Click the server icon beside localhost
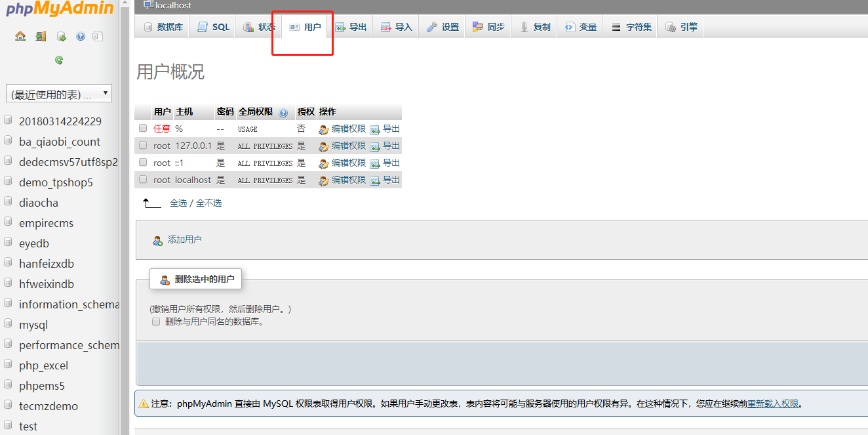Screen dimensions: 868x435 click(x=148, y=5)
